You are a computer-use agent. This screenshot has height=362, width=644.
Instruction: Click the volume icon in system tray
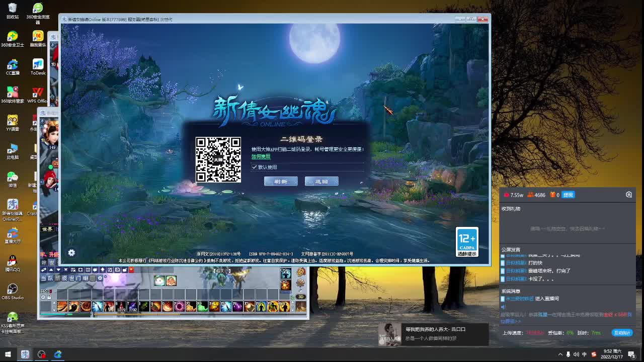coord(576,354)
